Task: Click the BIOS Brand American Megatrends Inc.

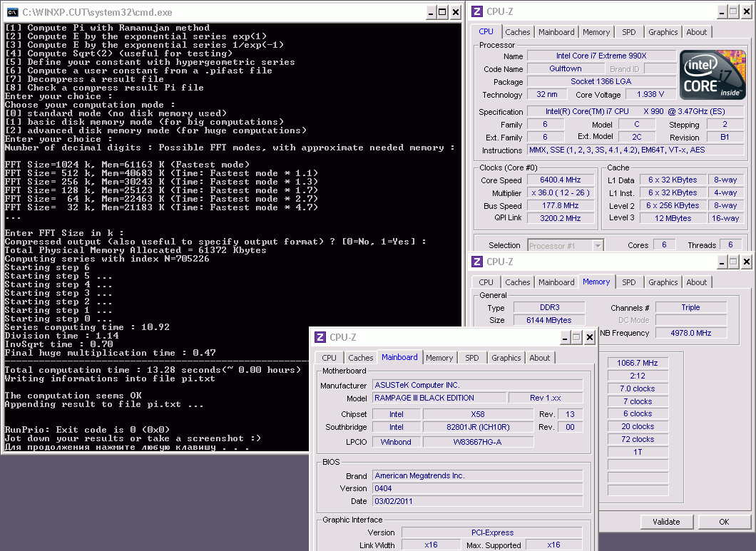Action: pos(477,475)
